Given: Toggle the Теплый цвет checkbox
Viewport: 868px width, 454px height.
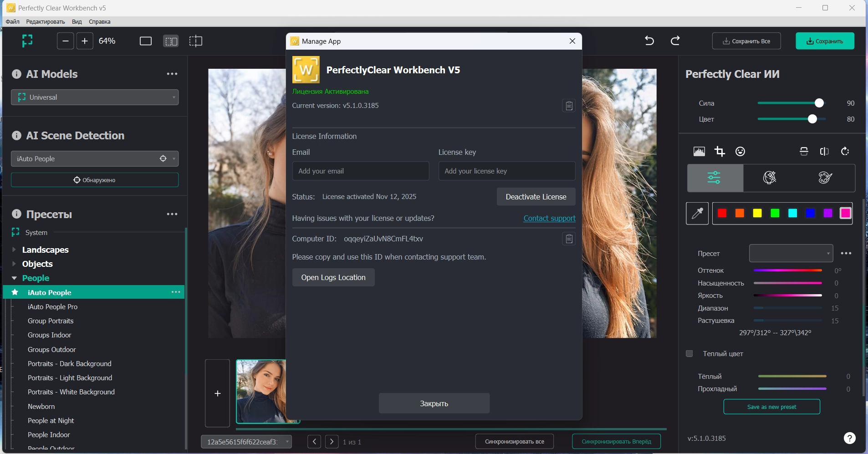Looking at the screenshot, I should click(x=689, y=354).
